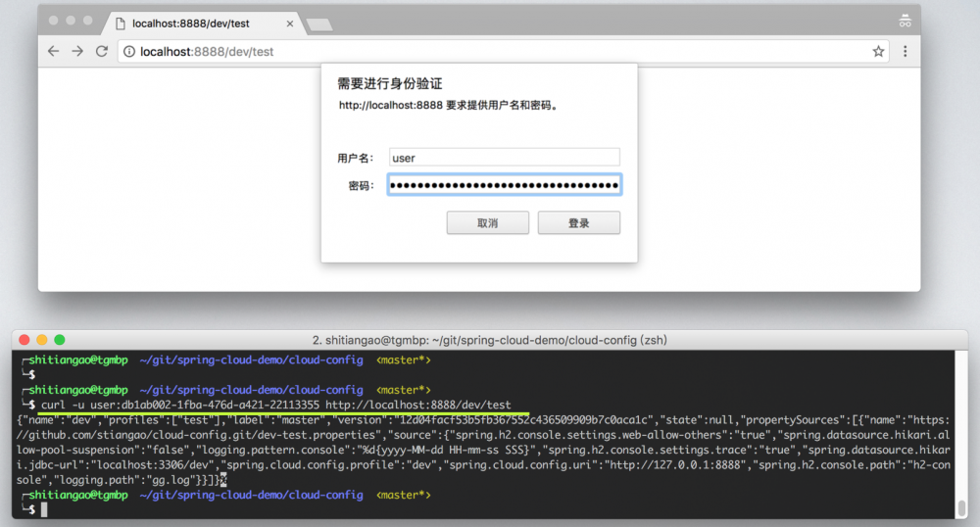Click the dialog heading 需要进行身份验证

[390, 83]
